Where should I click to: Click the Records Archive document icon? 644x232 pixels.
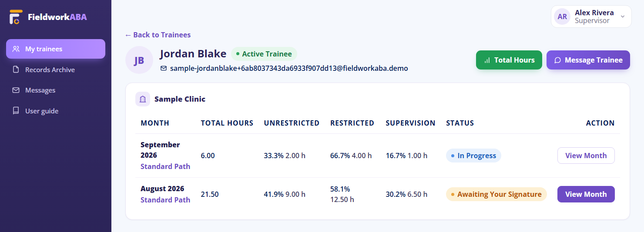[x=16, y=70]
